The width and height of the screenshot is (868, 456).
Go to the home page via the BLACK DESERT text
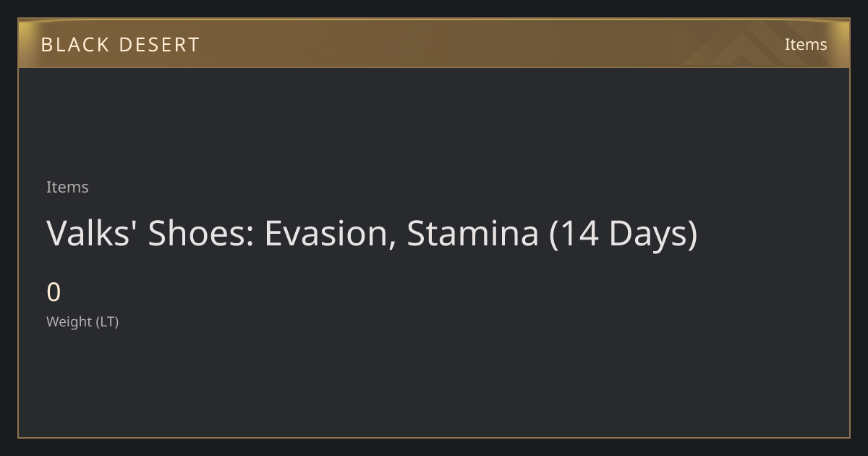(120, 45)
